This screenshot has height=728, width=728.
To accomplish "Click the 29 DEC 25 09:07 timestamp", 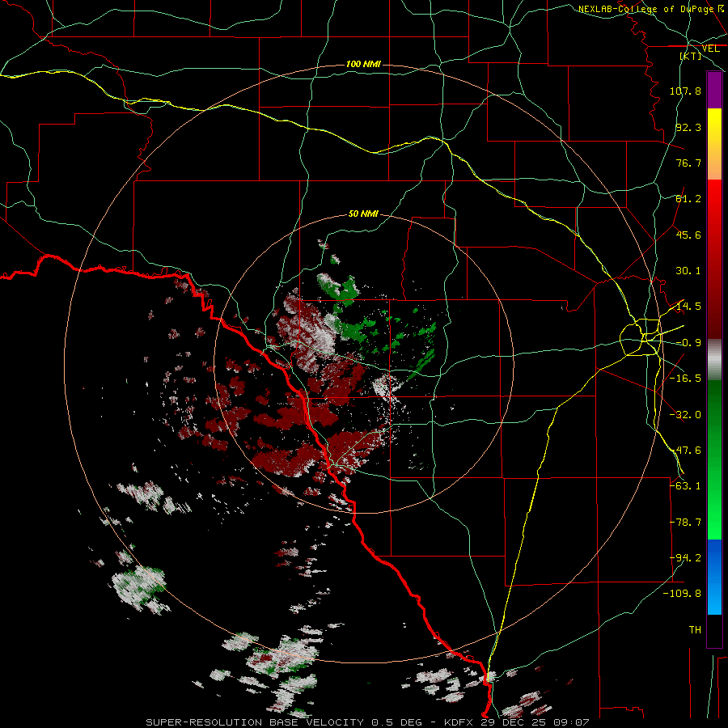I will coord(535,722).
